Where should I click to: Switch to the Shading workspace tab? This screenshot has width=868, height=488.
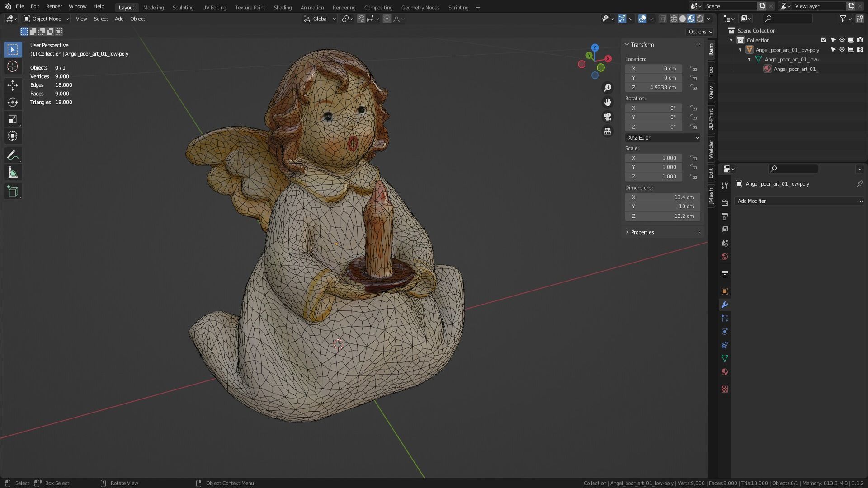coord(283,7)
